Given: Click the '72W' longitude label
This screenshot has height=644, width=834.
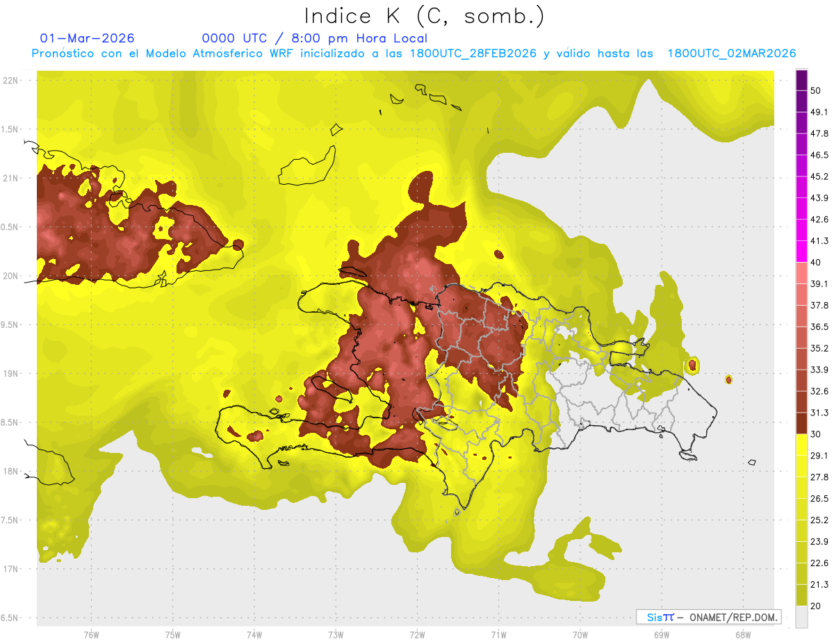Looking at the screenshot, I should [417, 635].
